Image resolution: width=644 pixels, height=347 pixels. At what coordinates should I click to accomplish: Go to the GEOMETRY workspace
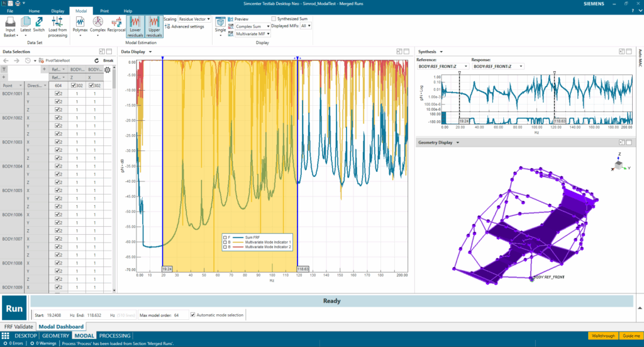coord(55,336)
